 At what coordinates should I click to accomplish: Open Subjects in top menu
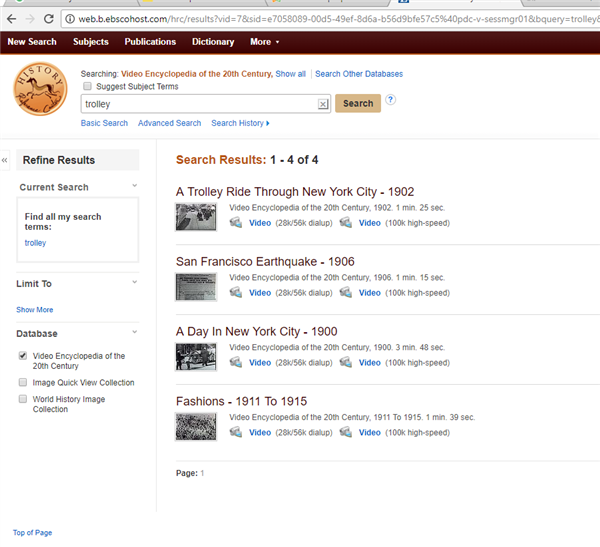[91, 42]
